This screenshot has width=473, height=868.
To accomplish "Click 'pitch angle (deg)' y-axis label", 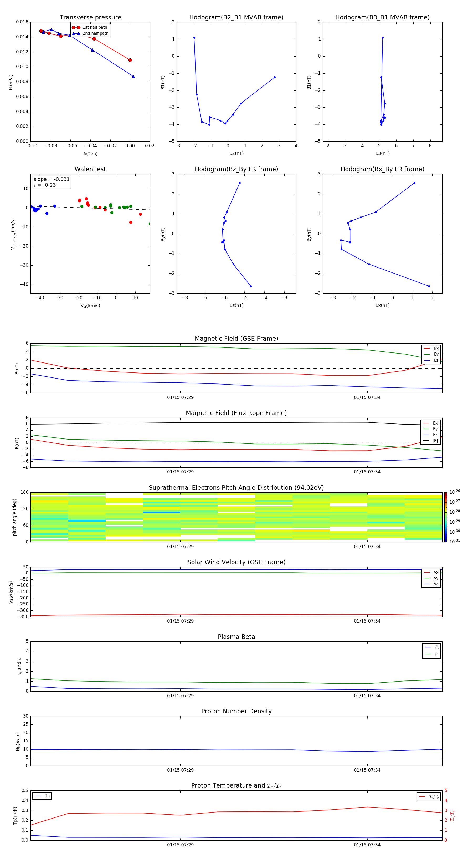I will tap(14, 517).
